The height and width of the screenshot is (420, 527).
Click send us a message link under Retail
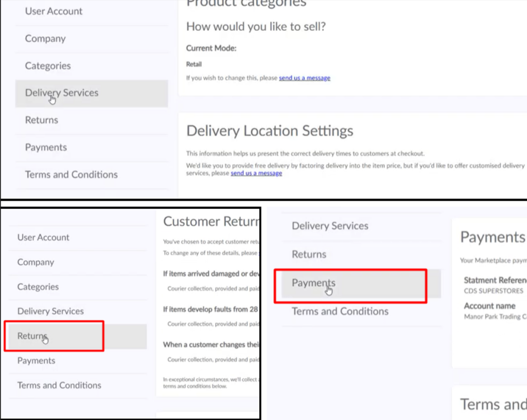[305, 78]
